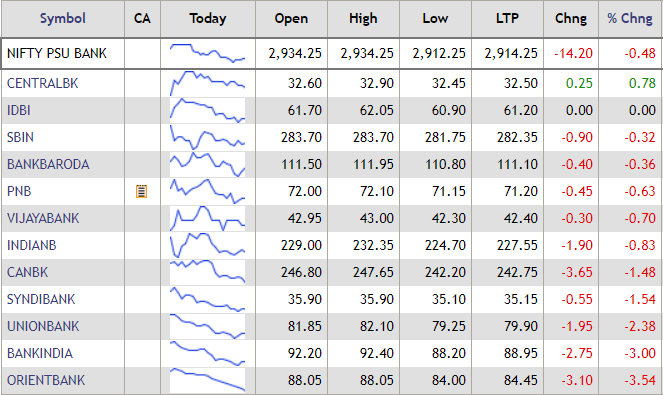Click the SBIN today sparkline chart
Viewport: 663px width, 395px height.
pos(208,137)
